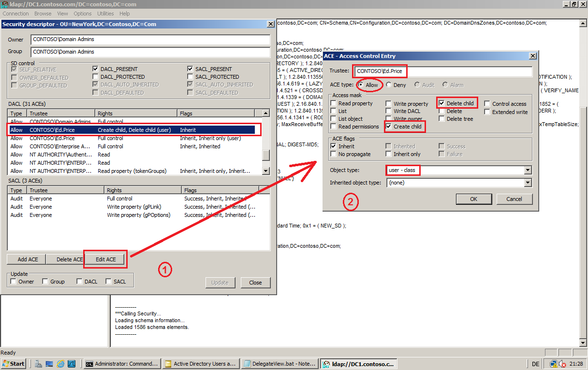The width and height of the screenshot is (588, 370).
Task: Select the DACL row 'Read property (tokenGroups)'
Action: click(135, 171)
